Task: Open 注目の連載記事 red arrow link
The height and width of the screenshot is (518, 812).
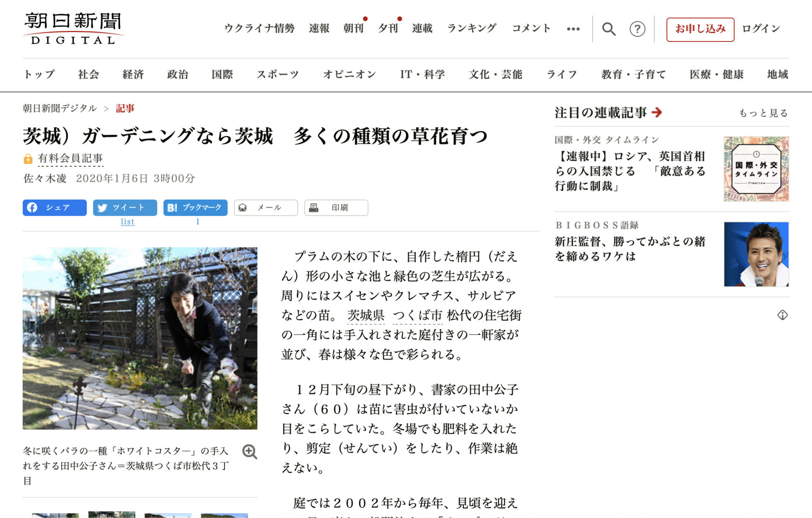Action: 657,112
